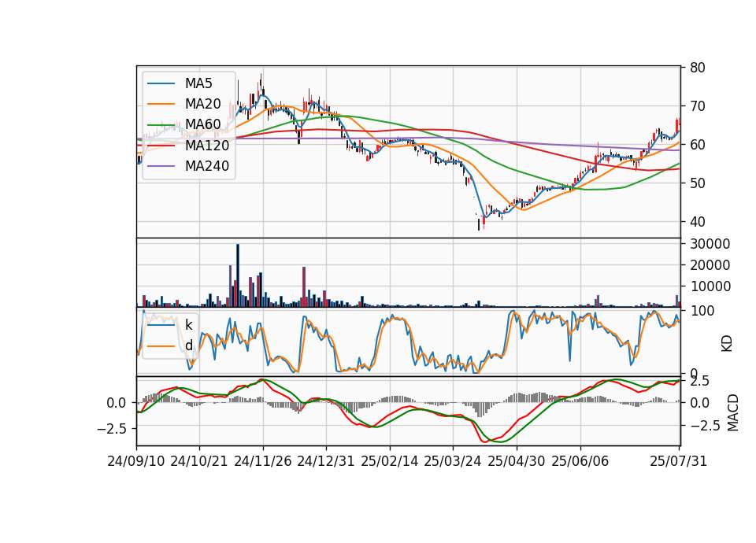Click the red MA120 legend line sample

click(161, 145)
